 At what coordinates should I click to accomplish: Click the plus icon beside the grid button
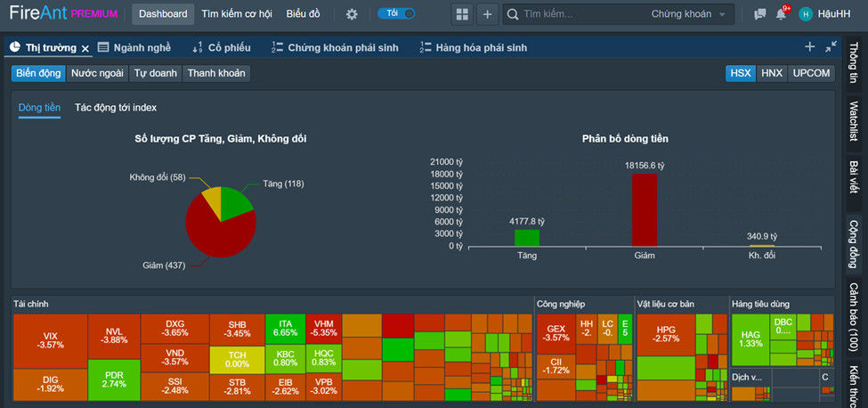click(487, 14)
